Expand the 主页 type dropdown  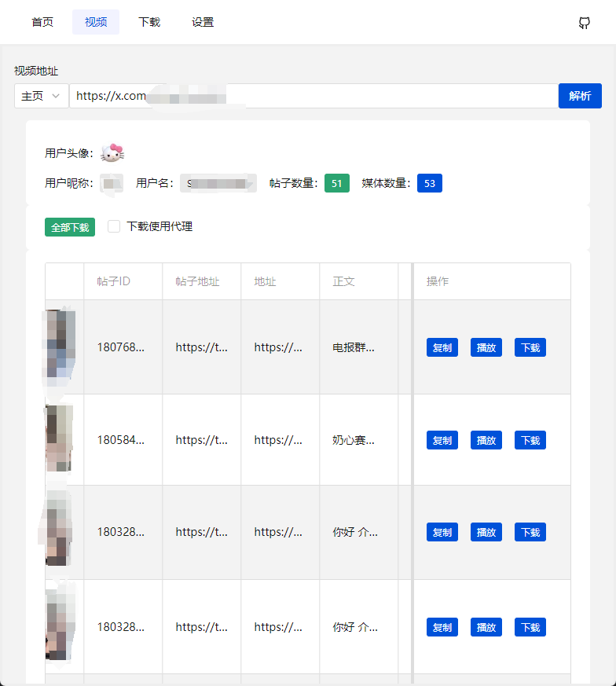point(41,96)
